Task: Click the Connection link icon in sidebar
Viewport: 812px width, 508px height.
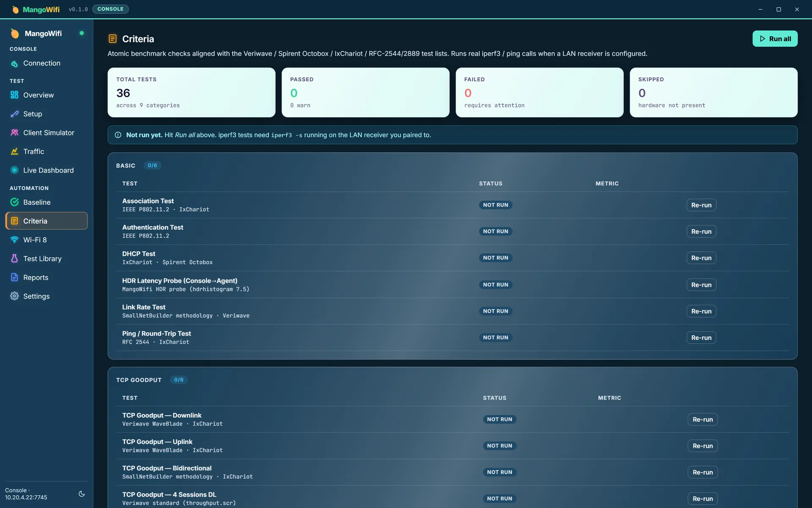Action: point(14,63)
